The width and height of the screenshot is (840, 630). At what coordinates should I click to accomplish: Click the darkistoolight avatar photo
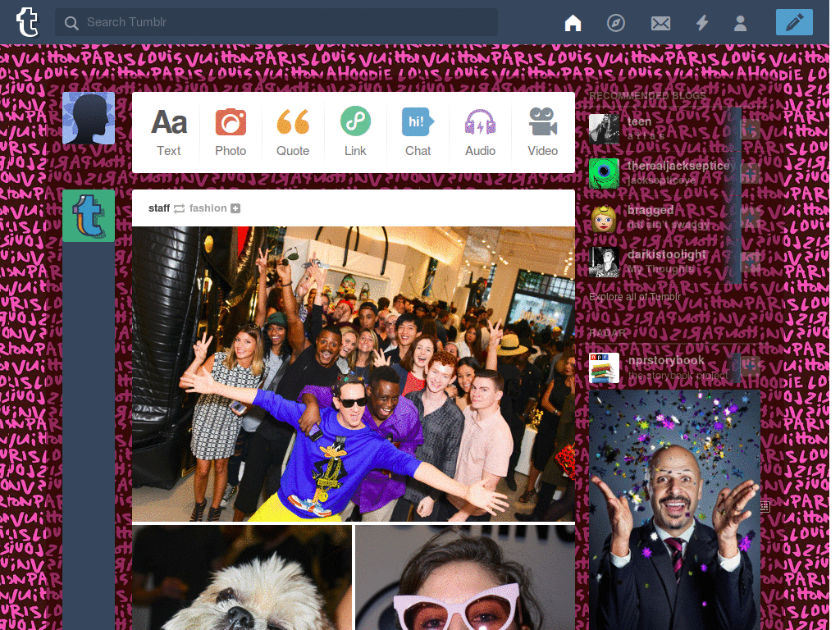604,262
